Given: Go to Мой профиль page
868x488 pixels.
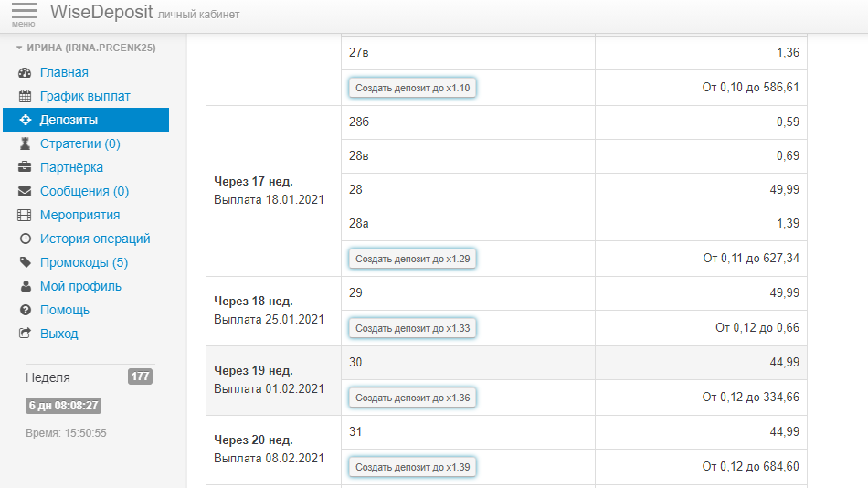Looking at the screenshot, I should [x=80, y=287].
